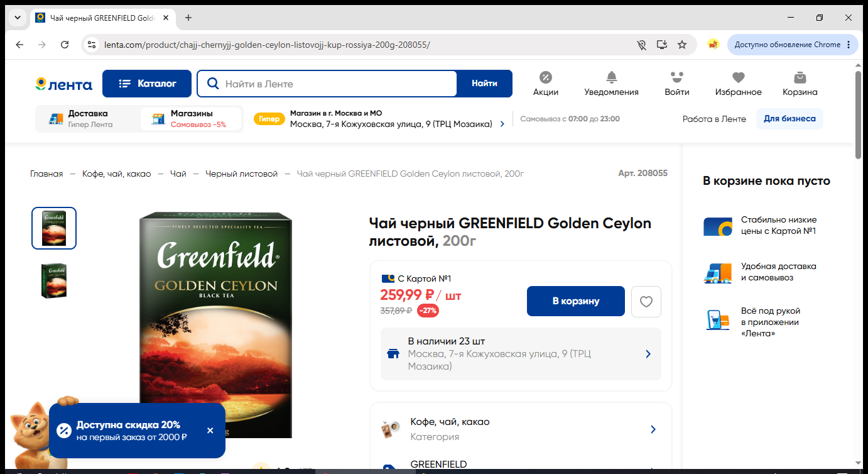Image resolution: width=868 pixels, height=474 pixels.
Task: Click the delivery truck icon in sidebar
Action: pos(717,273)
